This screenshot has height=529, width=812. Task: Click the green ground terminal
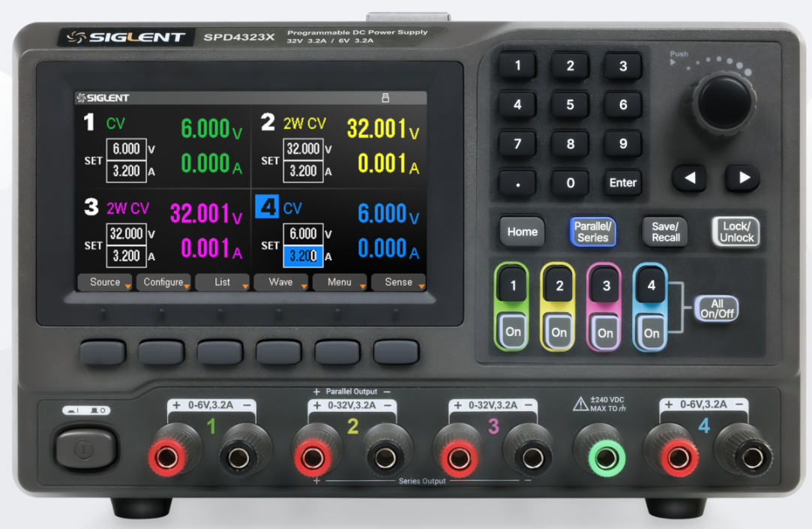[x=607, y=458]
